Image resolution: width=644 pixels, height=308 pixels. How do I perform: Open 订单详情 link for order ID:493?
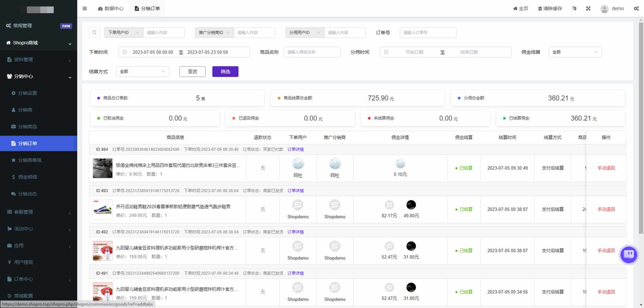pos(296,191)
